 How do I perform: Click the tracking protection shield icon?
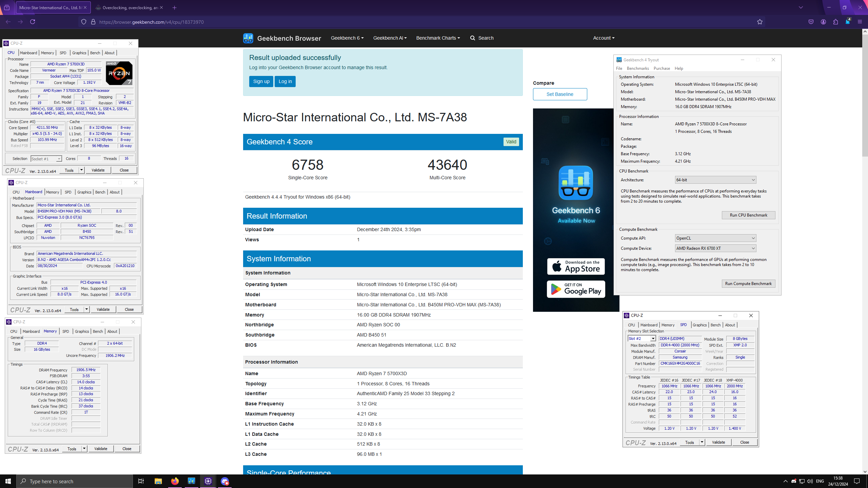coord(84,22)
